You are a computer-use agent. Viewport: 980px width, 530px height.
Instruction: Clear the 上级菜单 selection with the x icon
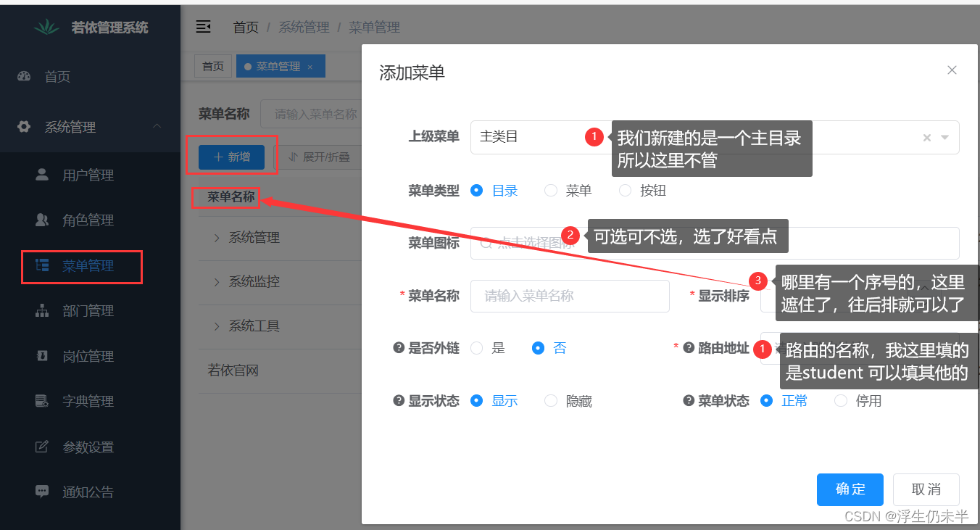point(926,138)
